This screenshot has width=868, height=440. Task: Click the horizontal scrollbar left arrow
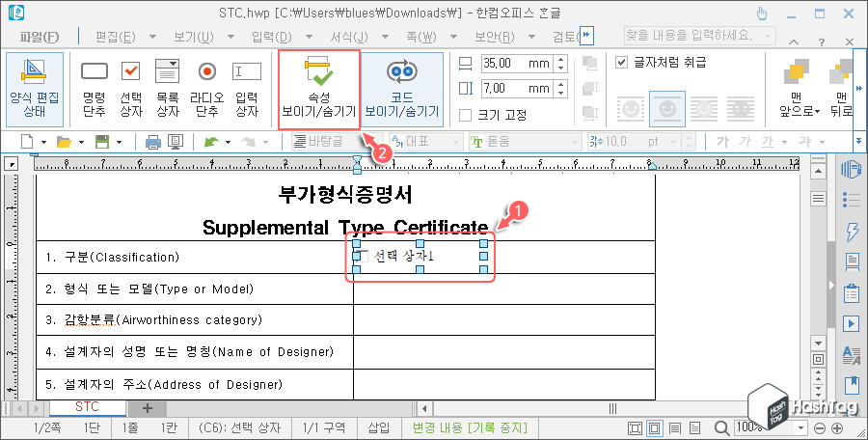coord(424,409)
